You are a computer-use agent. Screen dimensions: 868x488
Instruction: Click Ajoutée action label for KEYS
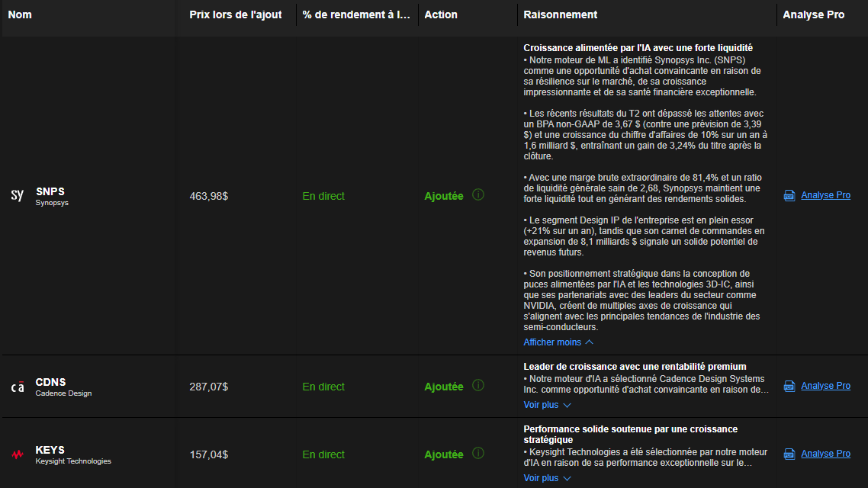point(443,454)
